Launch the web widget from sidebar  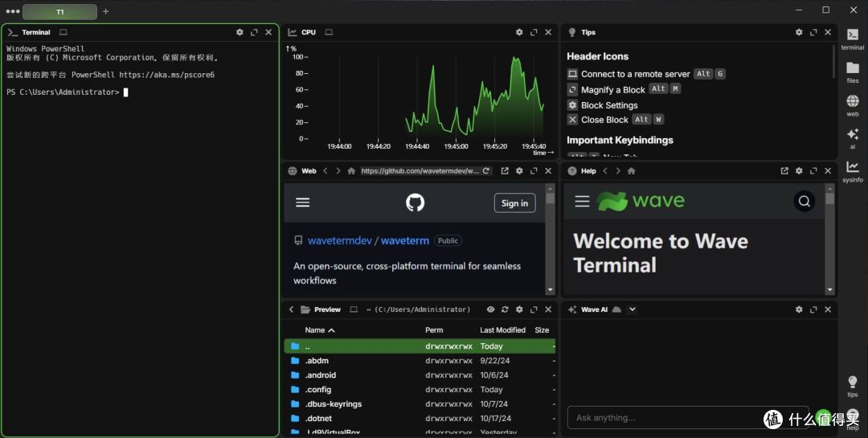click(x=853, y=104)
